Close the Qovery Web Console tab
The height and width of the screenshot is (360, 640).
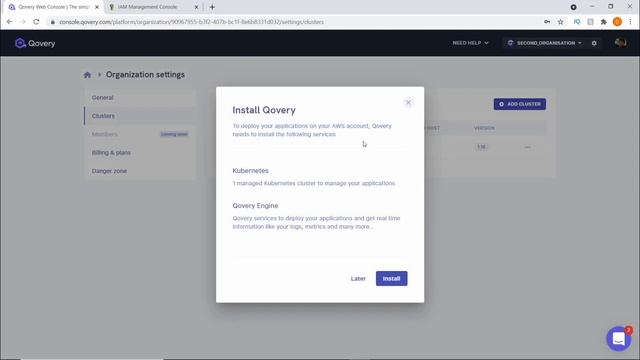coord(97,7)
